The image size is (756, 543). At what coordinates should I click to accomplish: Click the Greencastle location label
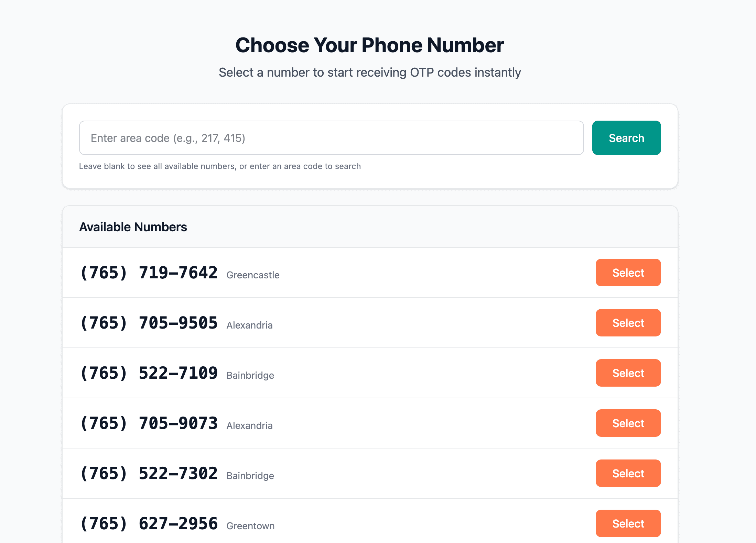point(253,275)
